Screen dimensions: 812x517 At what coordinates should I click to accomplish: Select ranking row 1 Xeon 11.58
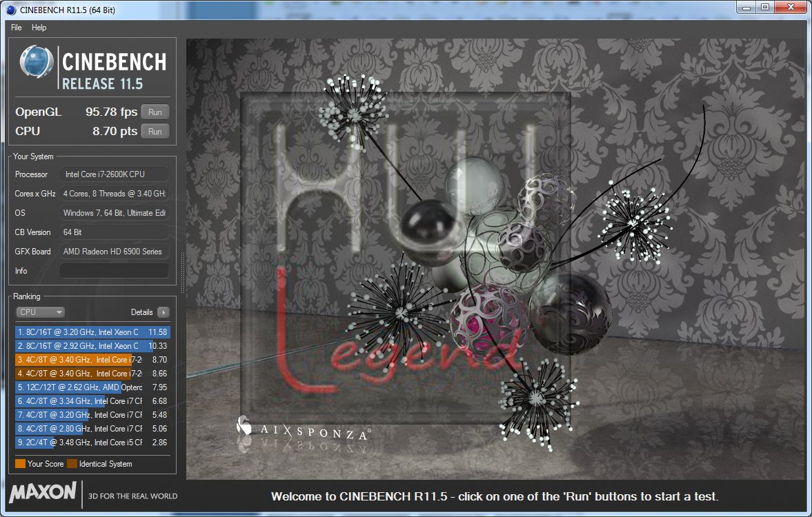pyautogui.click(x=92, y=332)
